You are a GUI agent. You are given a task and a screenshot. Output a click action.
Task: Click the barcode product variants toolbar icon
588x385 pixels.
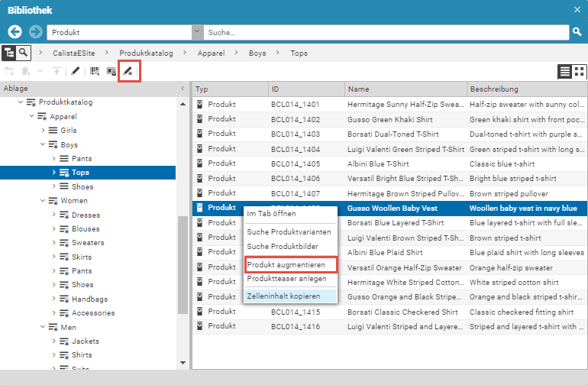95,72
